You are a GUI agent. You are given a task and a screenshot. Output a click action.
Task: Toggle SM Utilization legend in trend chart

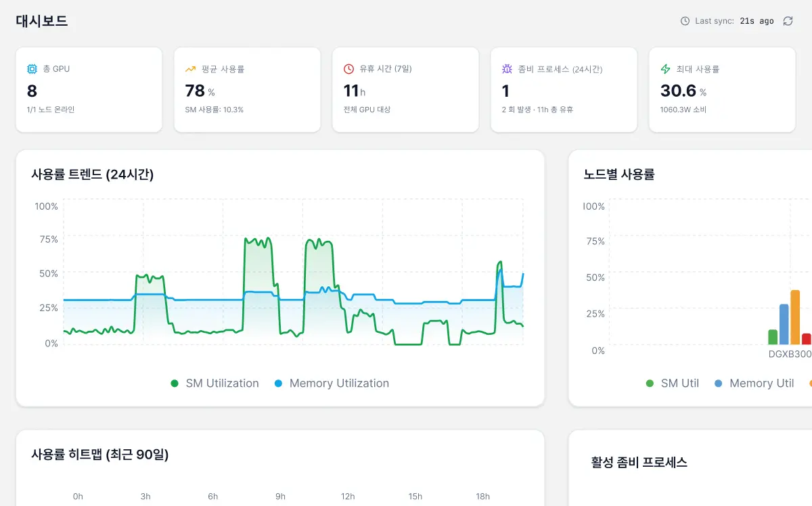tap(215, 383)
